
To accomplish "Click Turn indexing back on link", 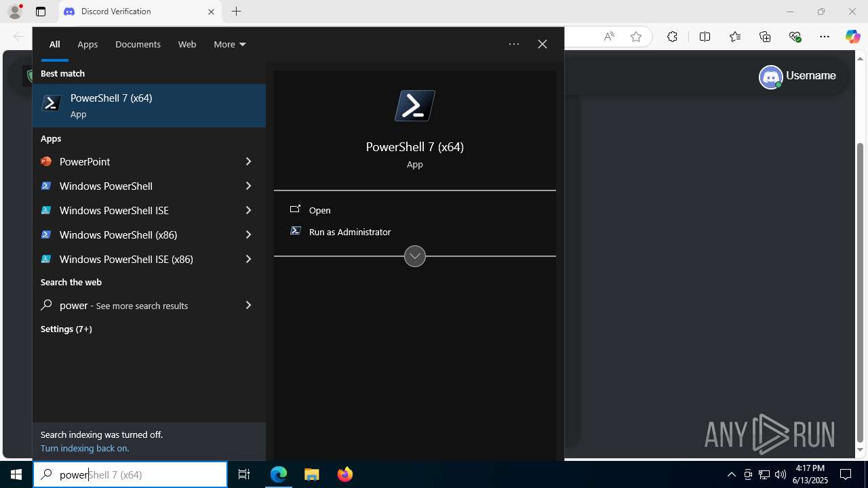I will [x=85, y=448].
